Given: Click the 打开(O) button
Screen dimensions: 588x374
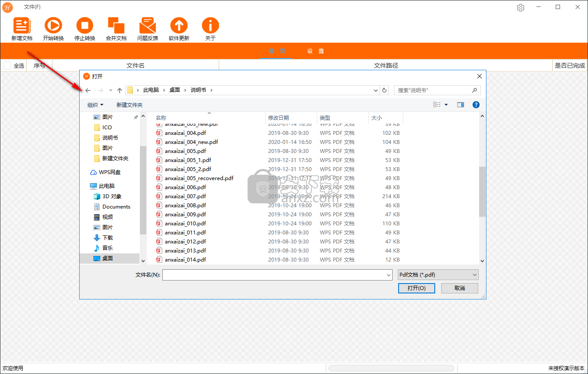Looking at the screenshot, I should point(417,288).
